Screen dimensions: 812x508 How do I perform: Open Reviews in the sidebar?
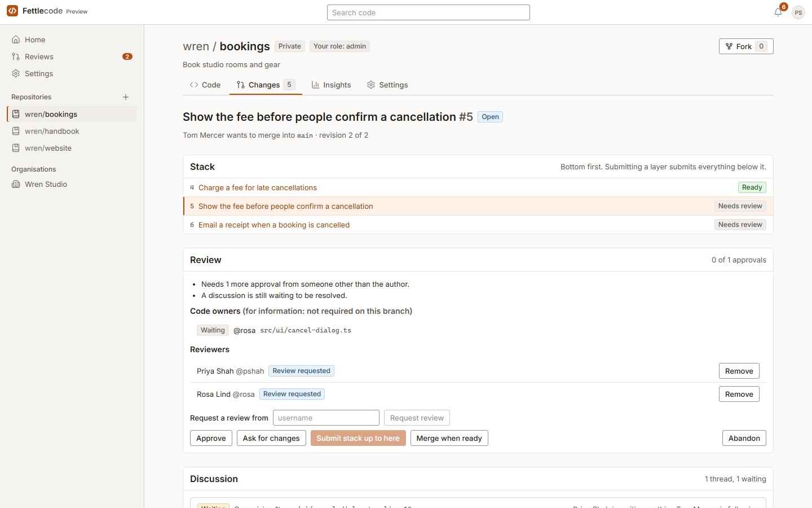pos(72,56)
